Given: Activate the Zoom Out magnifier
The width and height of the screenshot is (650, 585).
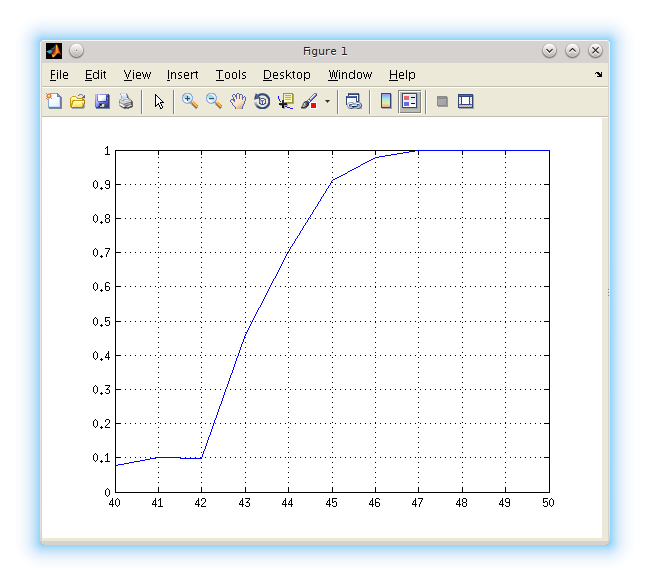Looking at the screenshot, I should (214, 101).
